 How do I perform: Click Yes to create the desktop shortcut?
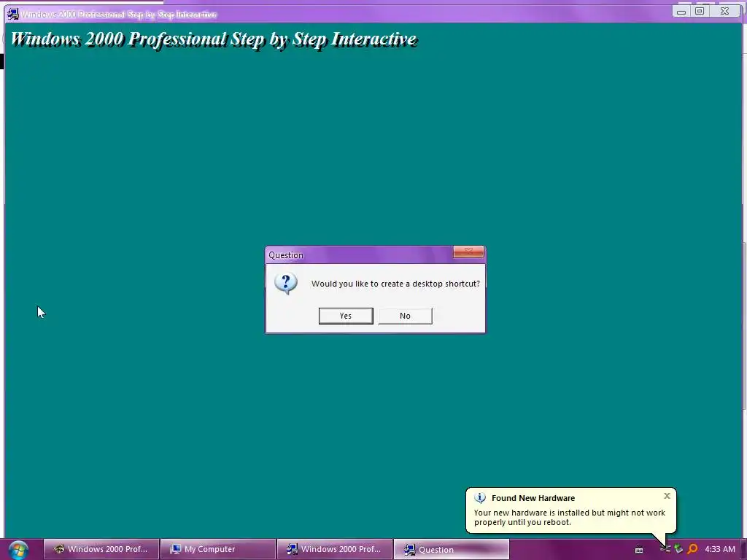pyautogui.click(x=345, y=316)
